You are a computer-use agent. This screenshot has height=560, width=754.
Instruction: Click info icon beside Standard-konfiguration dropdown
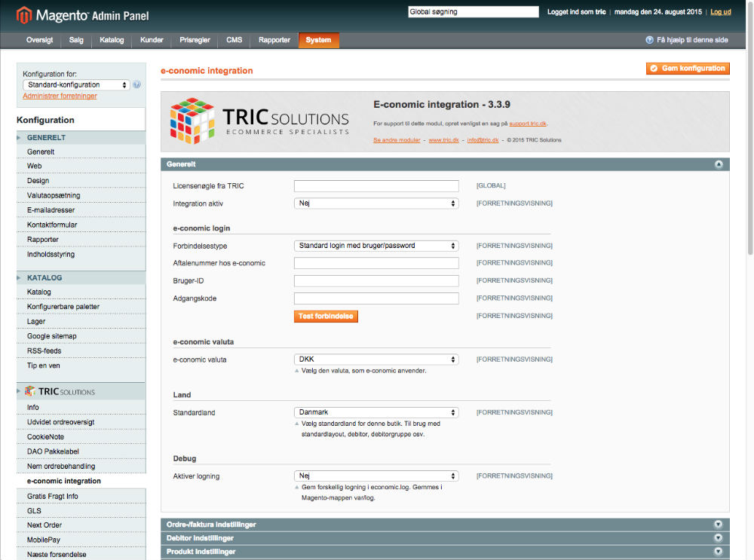pyautogui.click(x=137, y=84)
